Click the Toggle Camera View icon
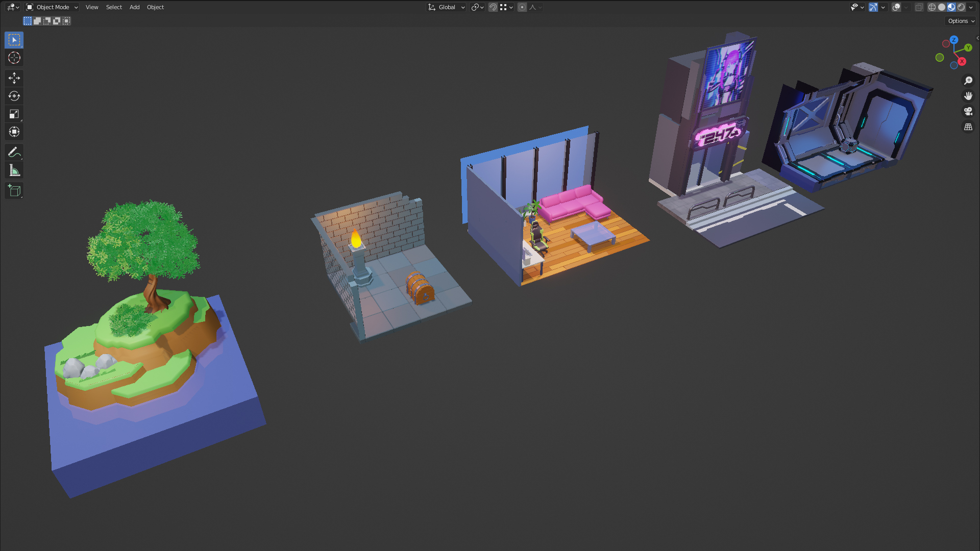Viewport: 980px width, 551px height. [968, 111]
